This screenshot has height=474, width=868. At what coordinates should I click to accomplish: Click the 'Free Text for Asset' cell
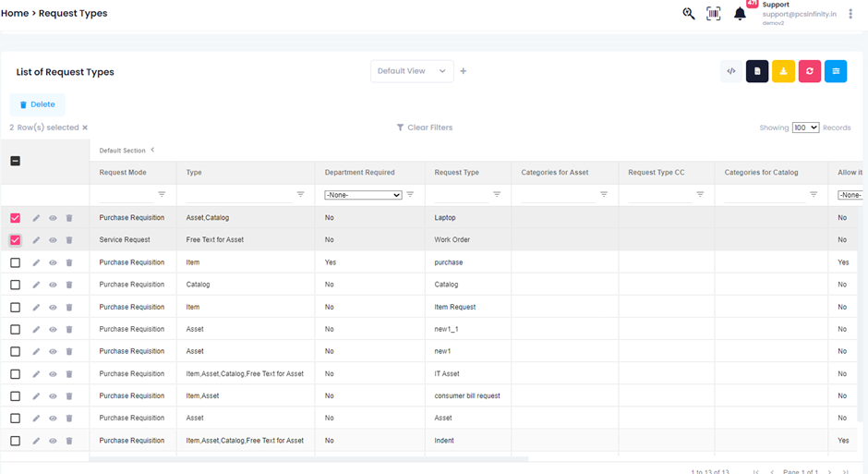click(x=215, y=239)
